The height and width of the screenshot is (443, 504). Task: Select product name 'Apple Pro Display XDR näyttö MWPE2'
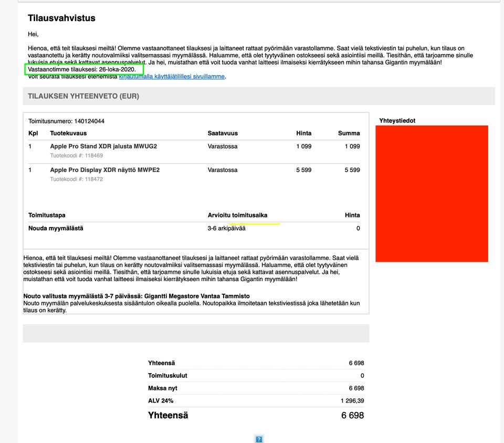click(105, 170)
